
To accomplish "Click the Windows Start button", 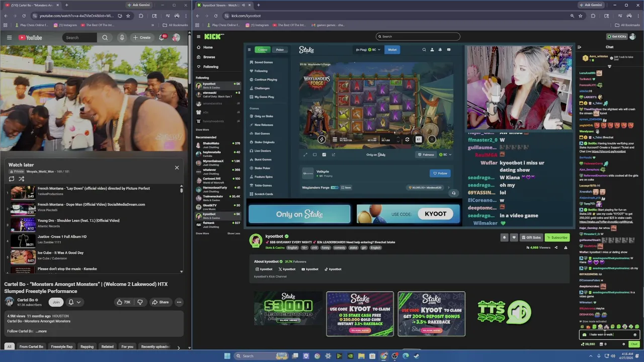I will pyautogui.click(x=227, y=356).
